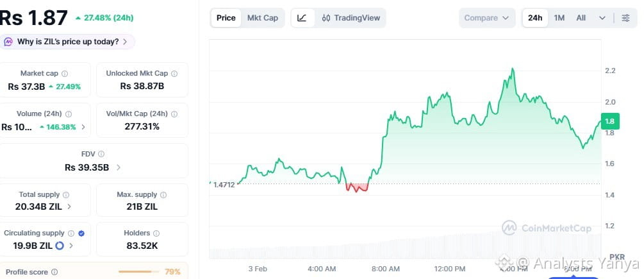644x279 pixels.
Task: Switch chart to Mkt Cap view
Action: pos(263,18)
